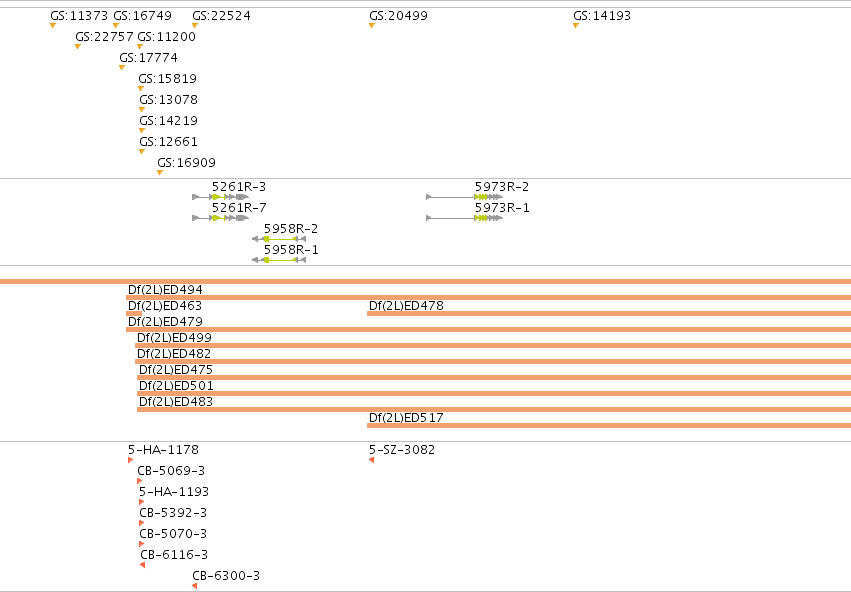The width and height of the screenshot is (851, 592).
Task: Click the Df(2L)ED499 deletion bar
Action: point(493,346)
